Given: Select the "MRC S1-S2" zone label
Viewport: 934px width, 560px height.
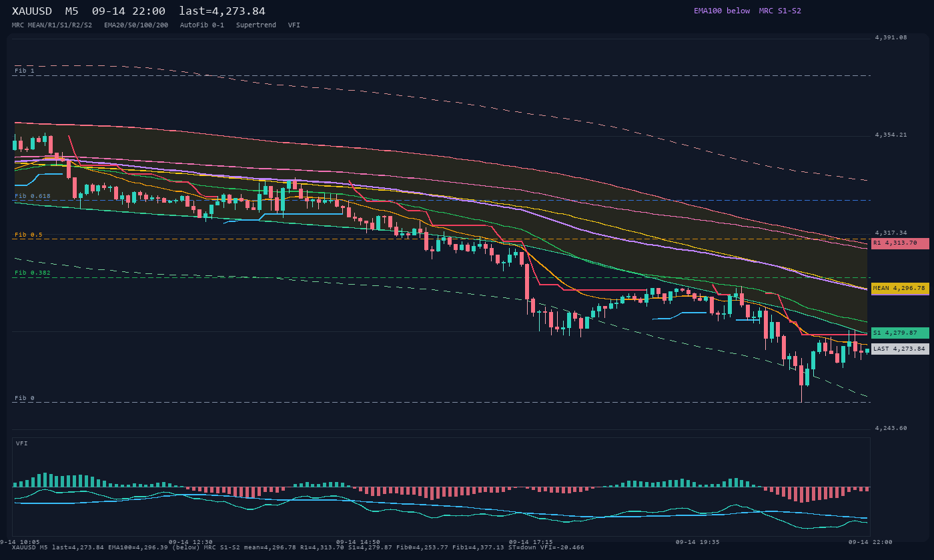Looking at the screenshot, I should 780,11.
